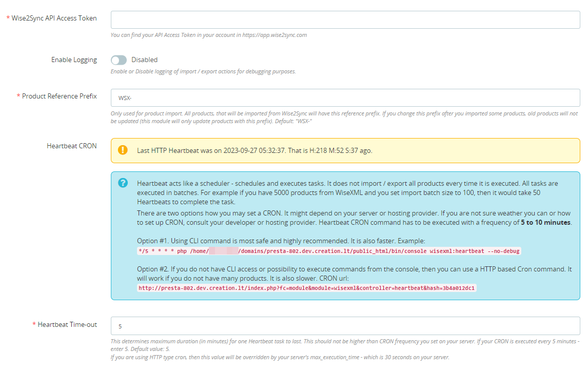Screen dimensions: 588x371
Task: Click the '5 to 10 minutes' bold text
Action: tap(545, 223)
